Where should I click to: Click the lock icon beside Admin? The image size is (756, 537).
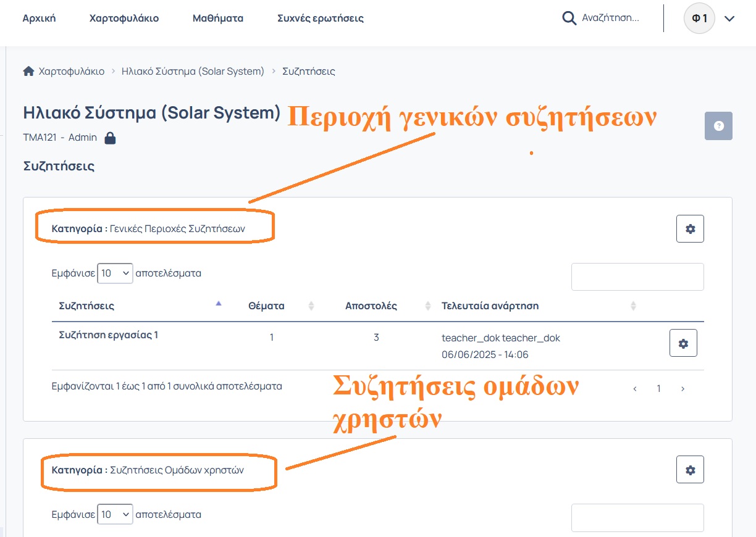(110, 138)
